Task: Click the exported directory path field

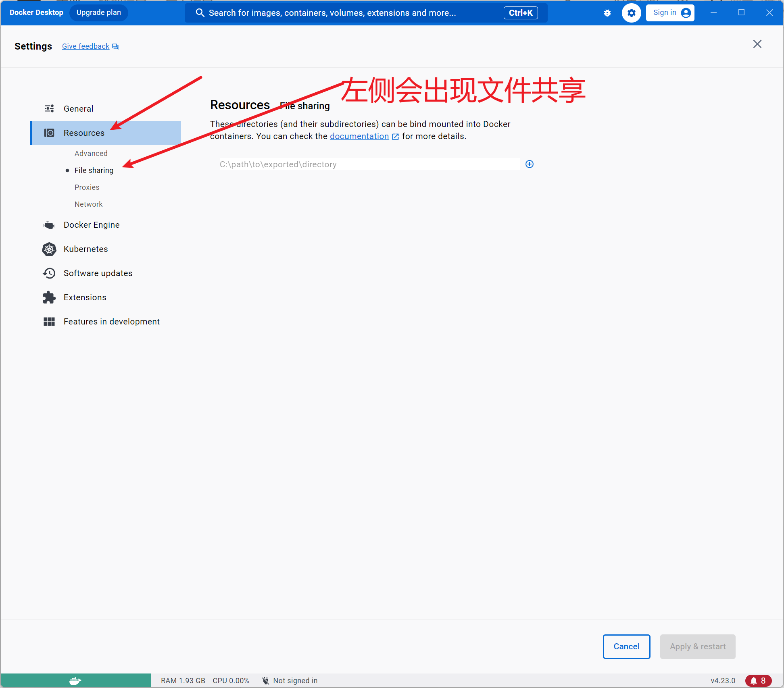Action: (369, 164)
